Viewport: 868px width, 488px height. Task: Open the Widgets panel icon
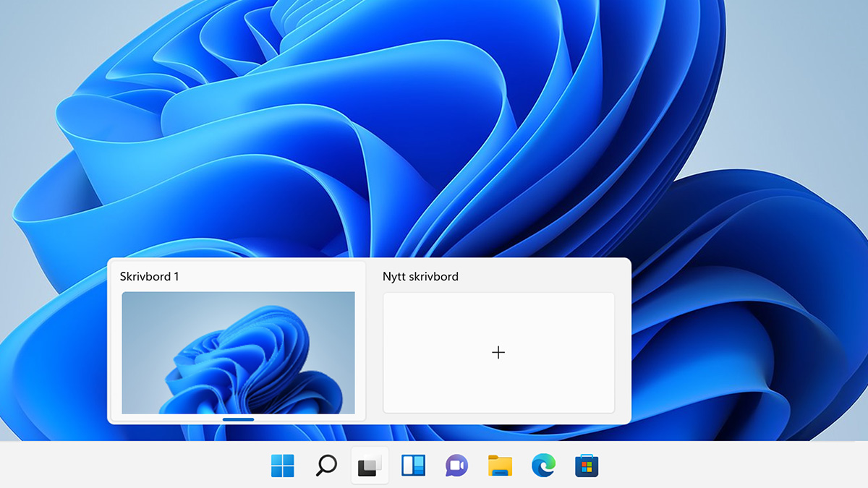[413, 466]
